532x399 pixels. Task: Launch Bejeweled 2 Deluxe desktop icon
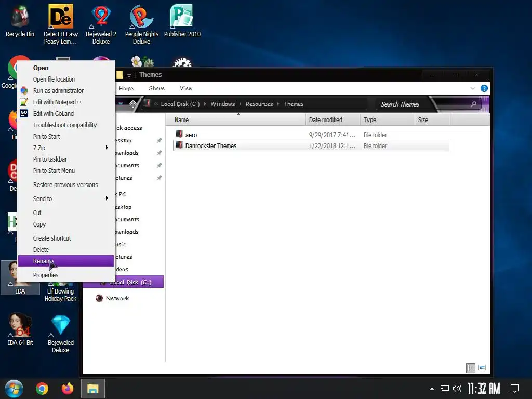pyautogui.click(x=101, y=24)
